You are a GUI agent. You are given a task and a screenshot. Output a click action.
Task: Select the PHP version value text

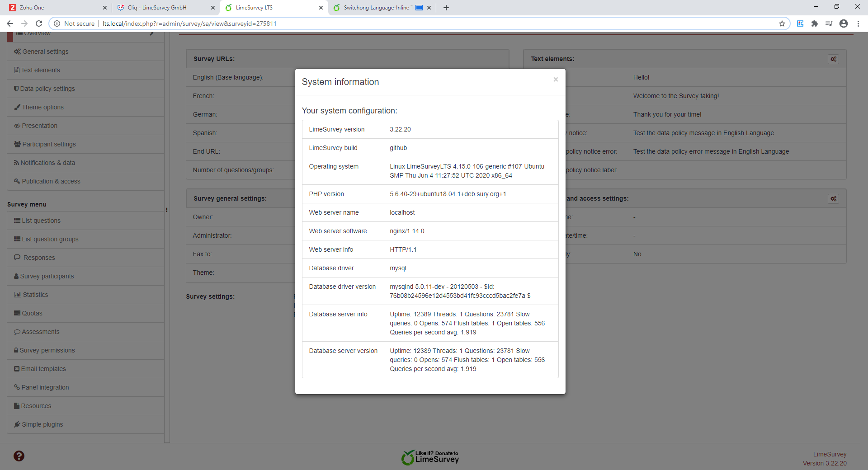(x=448, y=194)
